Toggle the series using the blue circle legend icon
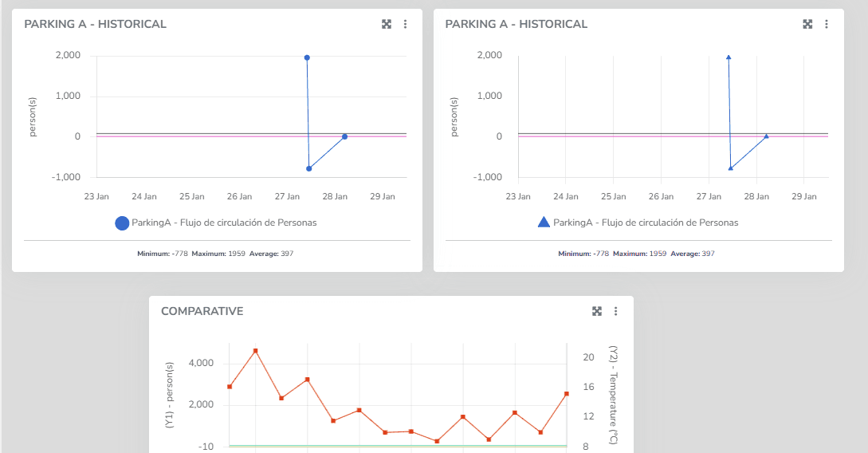This screenshot has width=868, height=453. coord(122,223)
